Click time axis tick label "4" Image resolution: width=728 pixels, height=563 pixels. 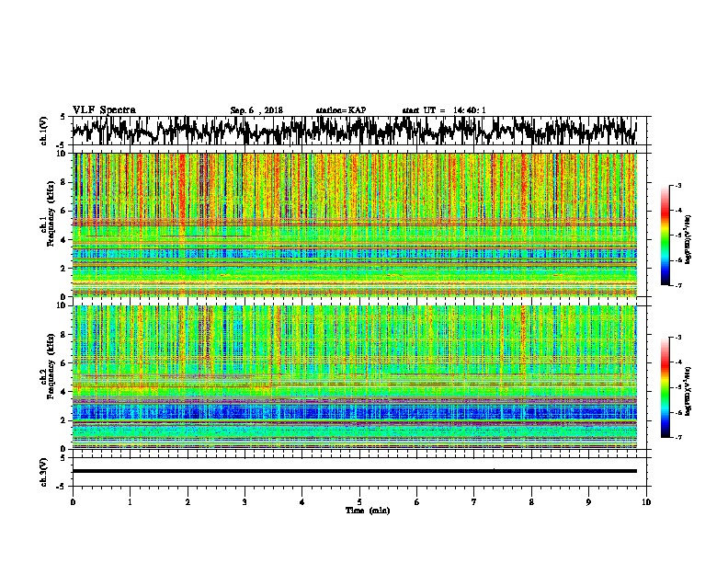pos(302,502)
